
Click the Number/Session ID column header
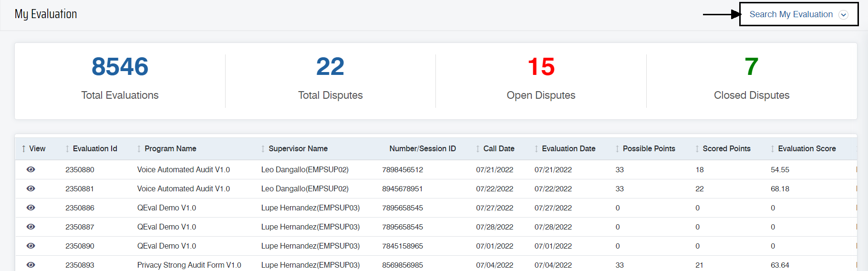pyautogui.click(x=423, y=149)
